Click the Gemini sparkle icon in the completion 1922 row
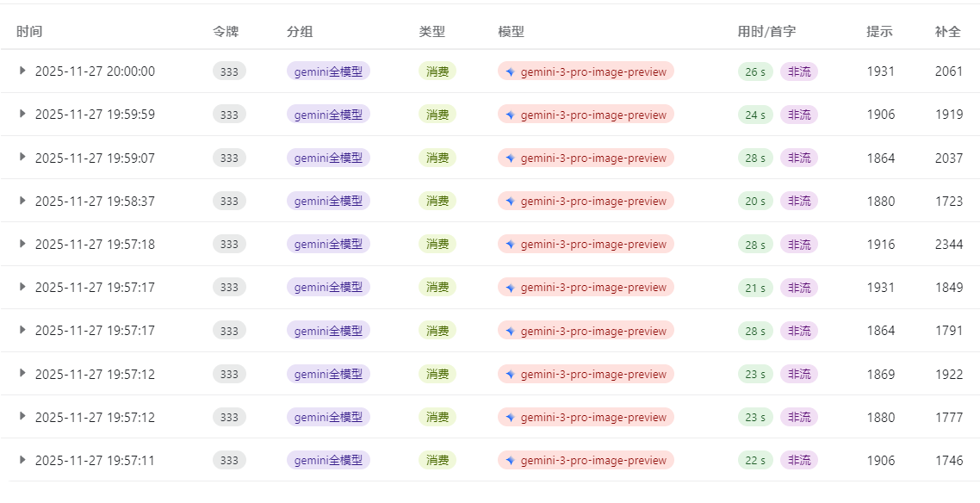 coord(510,375)
